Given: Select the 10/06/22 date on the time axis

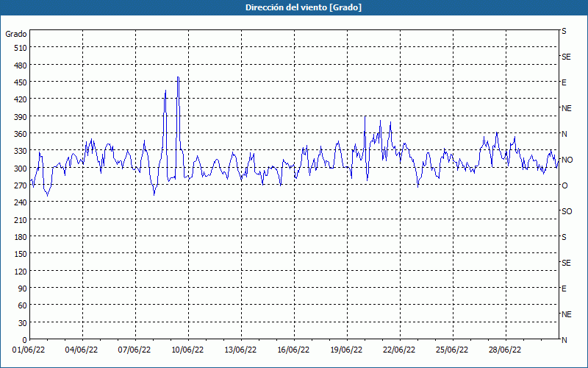Looking at the screenshot, I should click(187, 350).
